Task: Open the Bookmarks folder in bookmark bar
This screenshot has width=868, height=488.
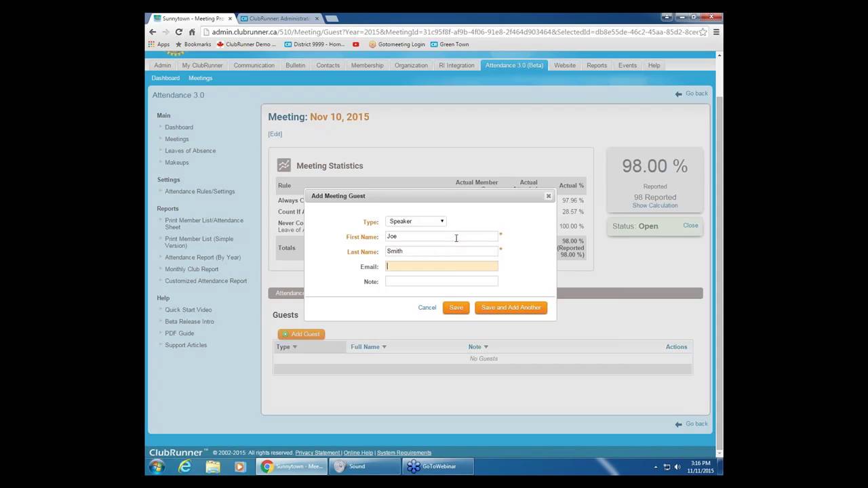Action: 193,44
